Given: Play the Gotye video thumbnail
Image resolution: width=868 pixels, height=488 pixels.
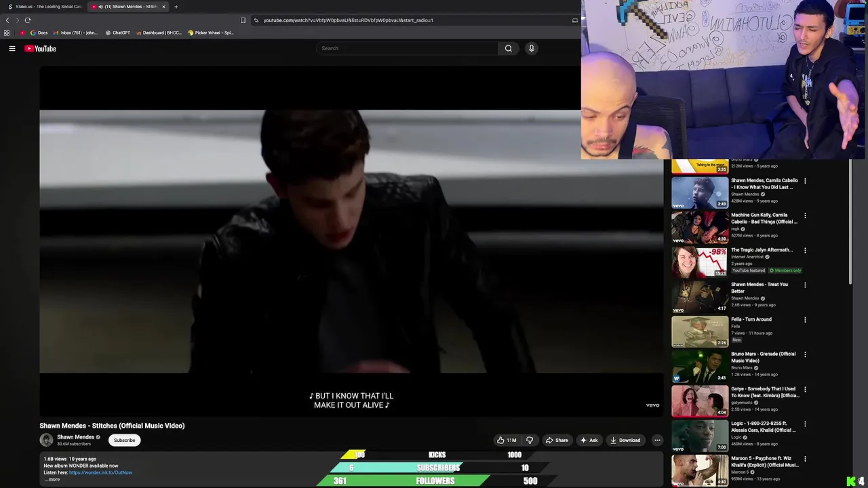Looking at the screenshot, I should pos(700,401).
